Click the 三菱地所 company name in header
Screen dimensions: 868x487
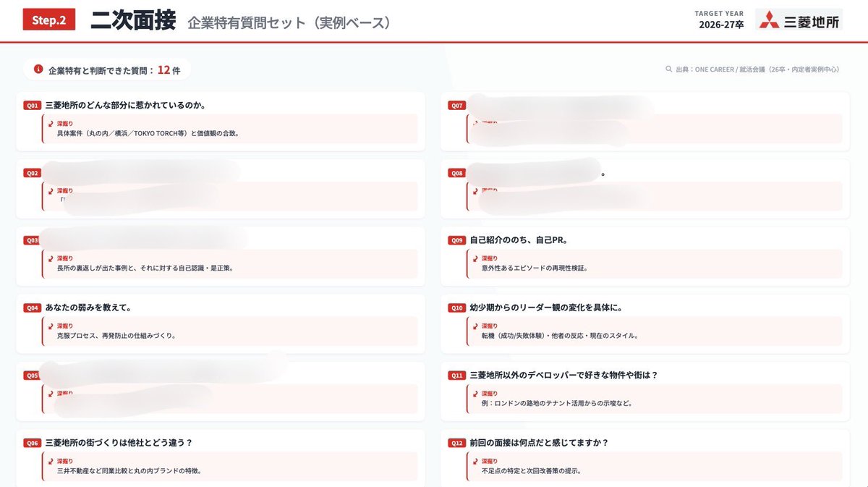(812, 21)
